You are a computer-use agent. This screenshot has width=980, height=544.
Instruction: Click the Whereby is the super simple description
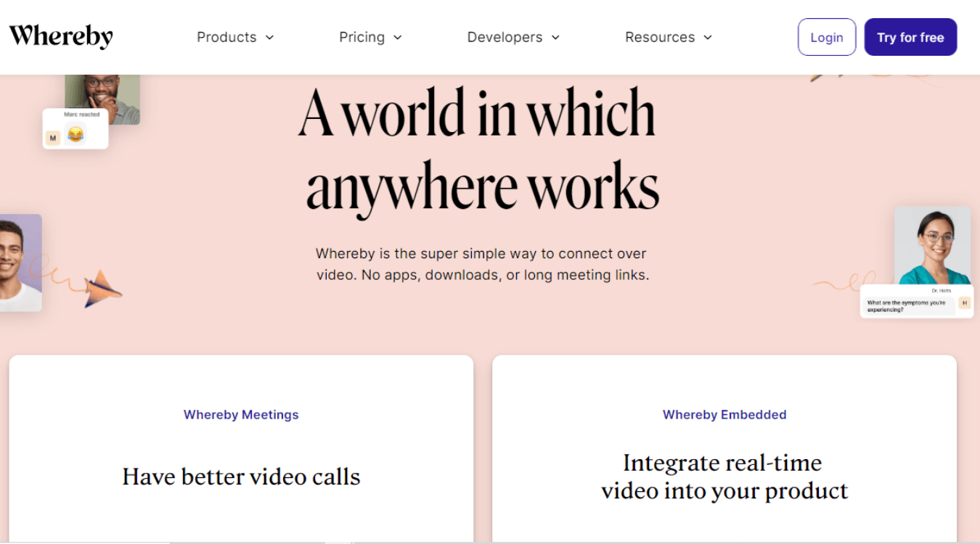(x=482, y=265)
